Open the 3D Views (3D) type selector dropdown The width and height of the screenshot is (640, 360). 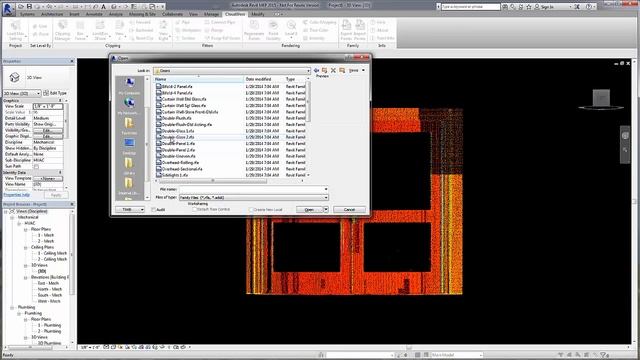22,93
